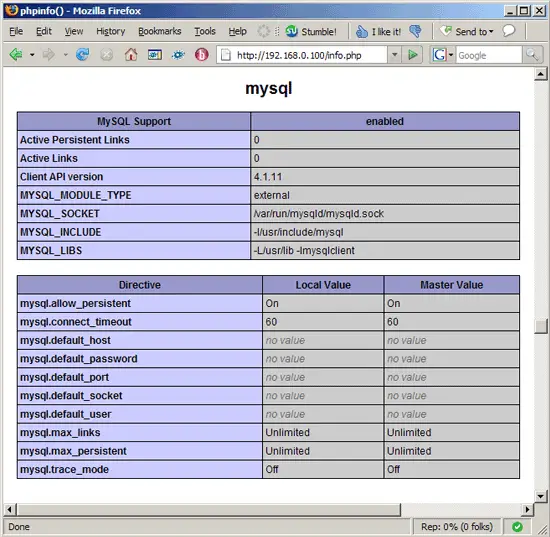Reload the page with the refresh icon

coord(82,55)
